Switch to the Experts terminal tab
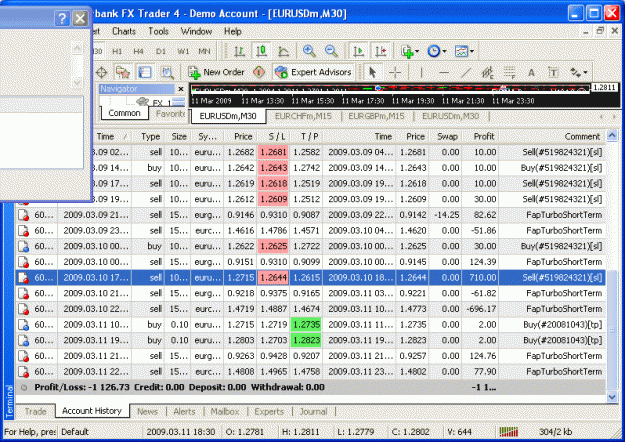Image resolution: width=625 pixels, height=442 pixels. pyautogui.click(x=269, y=411)
